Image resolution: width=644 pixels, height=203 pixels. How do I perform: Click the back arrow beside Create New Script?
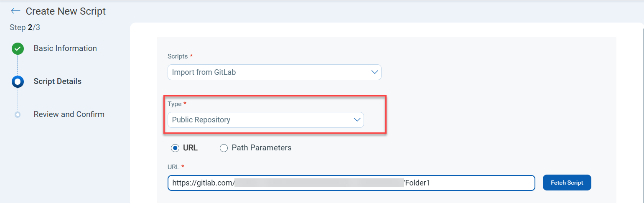(x=15, y=11)
